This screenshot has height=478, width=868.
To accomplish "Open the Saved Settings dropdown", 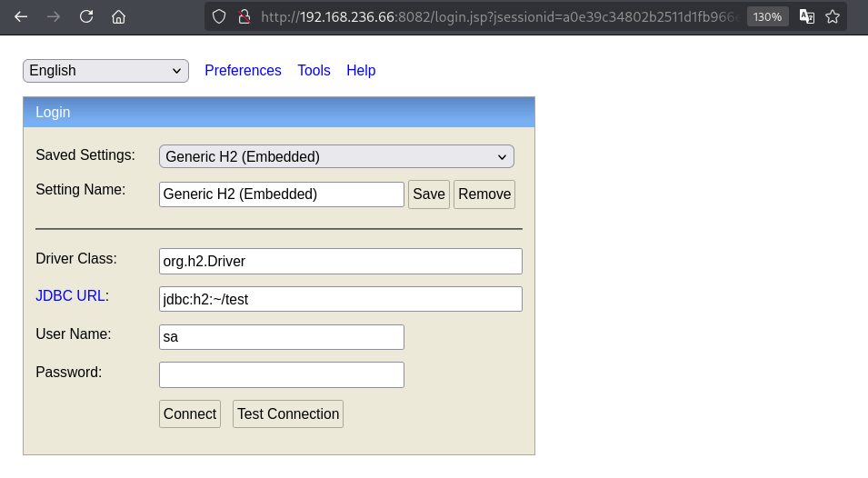I will click(336, 156).
